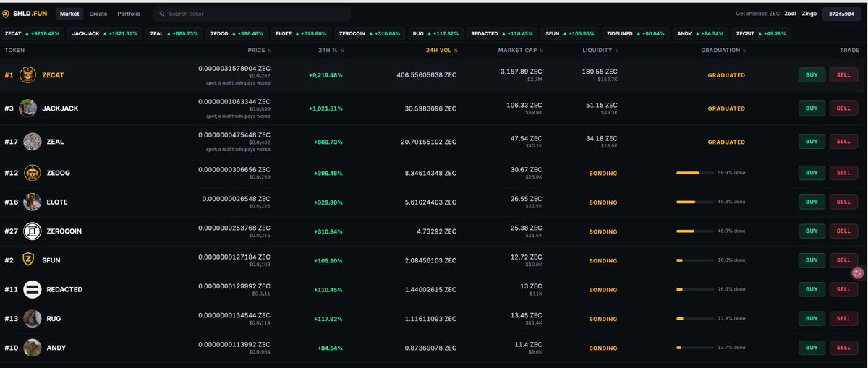Open the ANDY token avatar
868x368 pixels.
coord(32,348)
